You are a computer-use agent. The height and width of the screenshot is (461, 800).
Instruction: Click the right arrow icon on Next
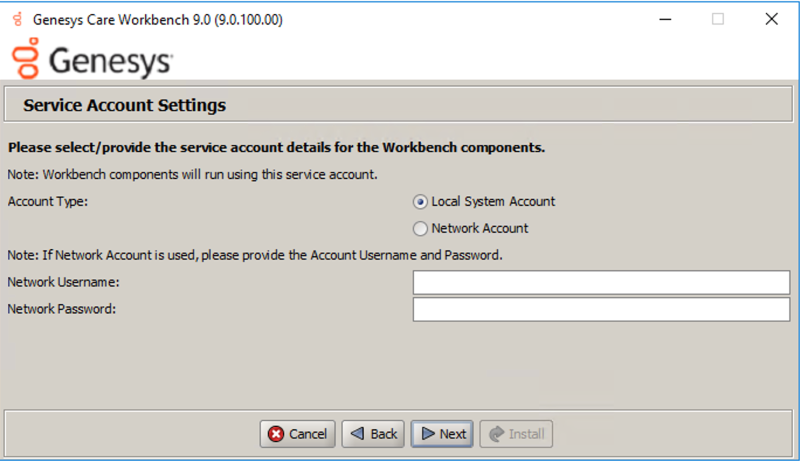(x=426, y=434)
